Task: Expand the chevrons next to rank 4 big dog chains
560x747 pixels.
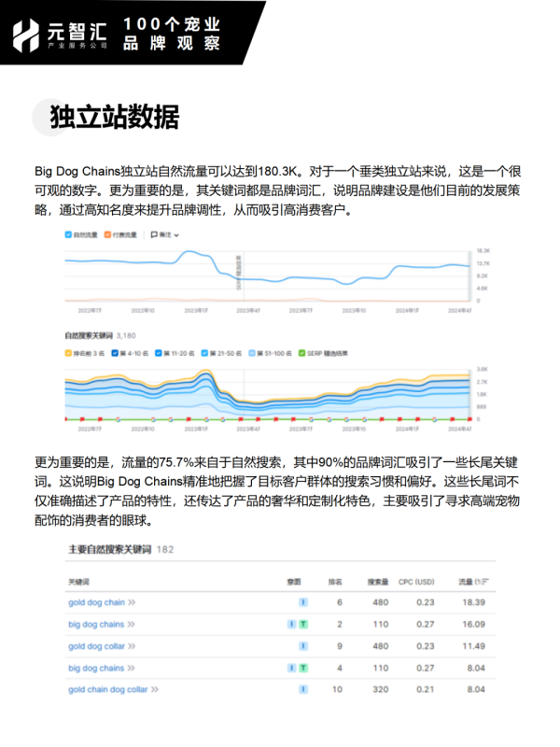Action: pyautogui.click(x=131, y=669)
